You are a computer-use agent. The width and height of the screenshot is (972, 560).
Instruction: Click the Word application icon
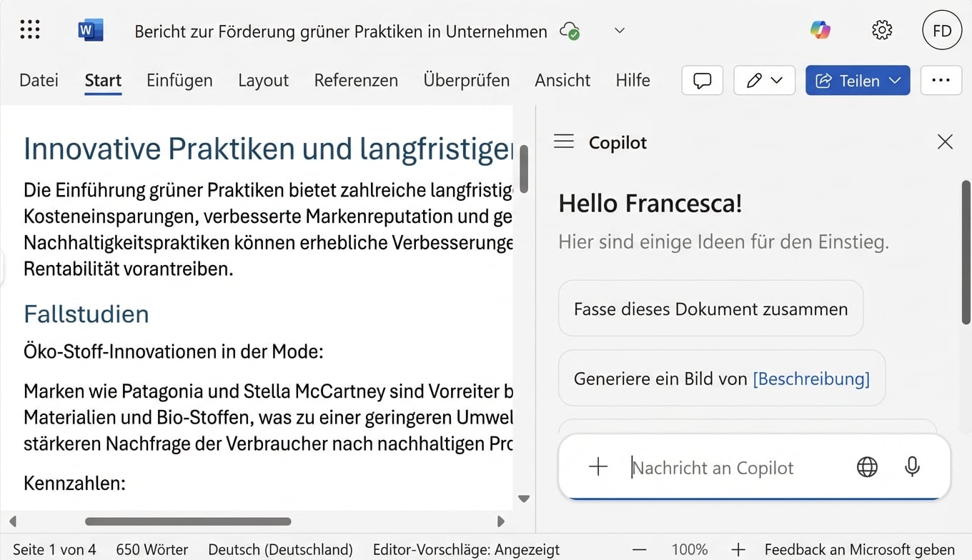[90, 29]
